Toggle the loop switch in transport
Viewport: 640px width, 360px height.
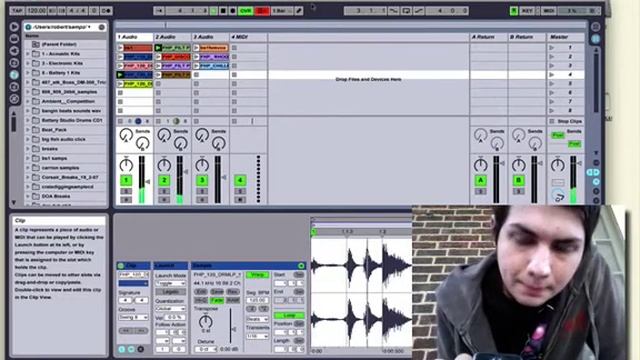(406, 11)
